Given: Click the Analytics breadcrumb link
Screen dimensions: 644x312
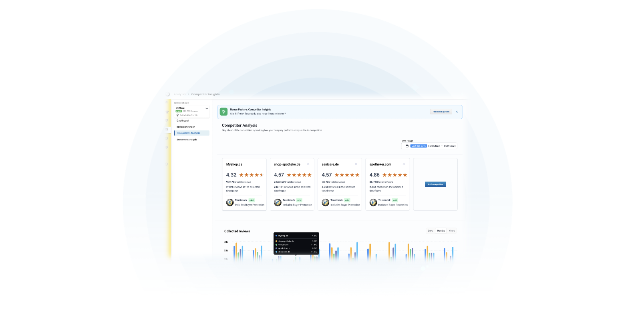Looking at the screenshot, I should 180,94.
